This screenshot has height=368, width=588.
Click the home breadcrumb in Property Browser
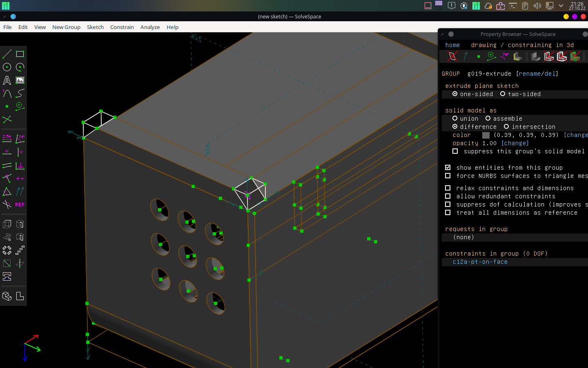[452, 45]
